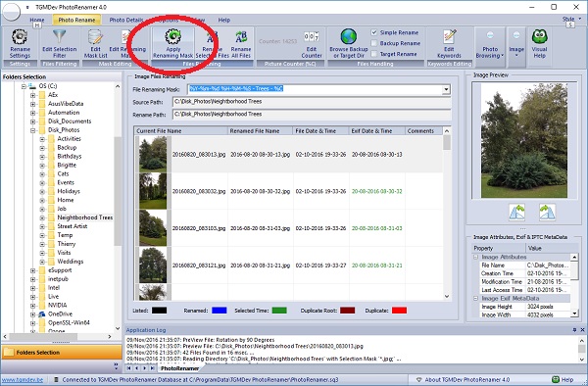Open Edit Selection Filter funnel icon
The height and width of the screenshot is (386, 588).
59,36
